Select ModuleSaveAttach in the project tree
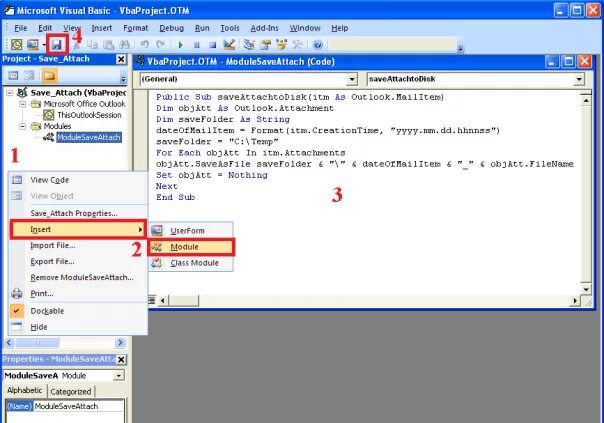This screenshot has width=604, height=423. pyautogui.click(x=89, y=137)
